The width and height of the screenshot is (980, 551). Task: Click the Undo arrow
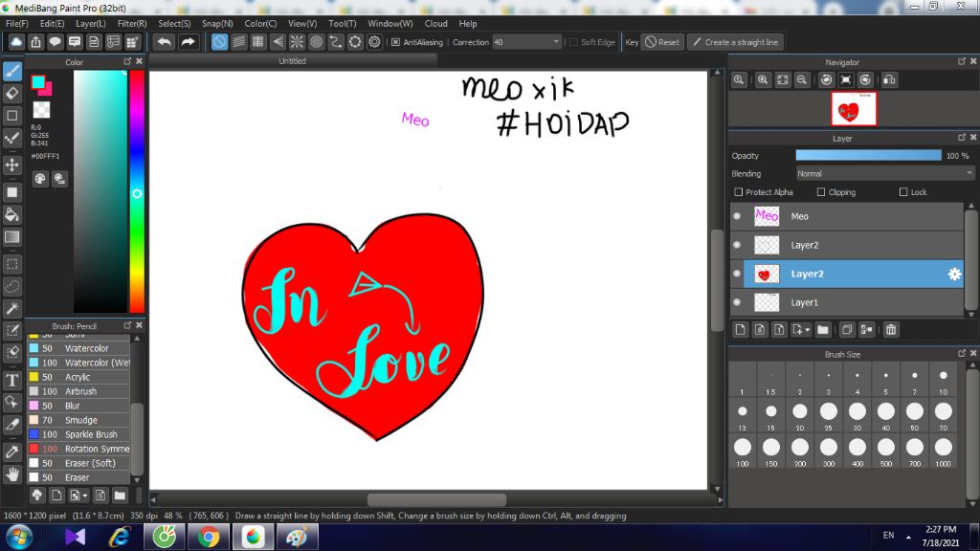coord(165,42)
